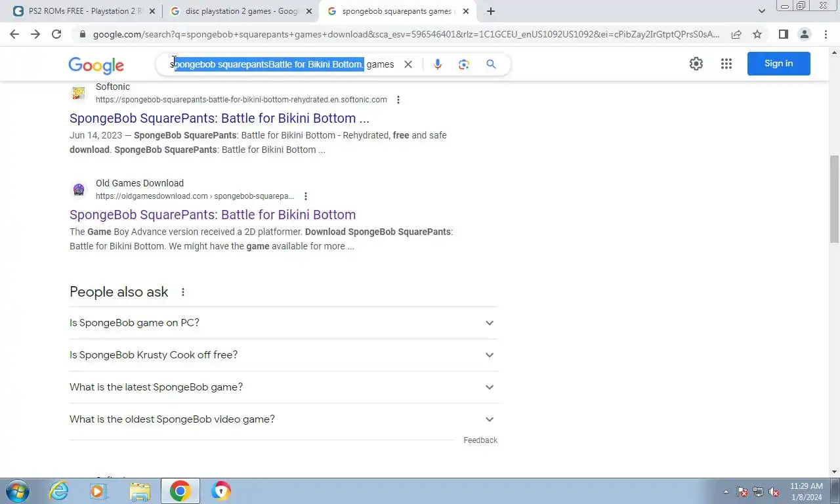
Task: Open the taskbar clock showing 11:29 AM
Action: [x=806, y=492]
